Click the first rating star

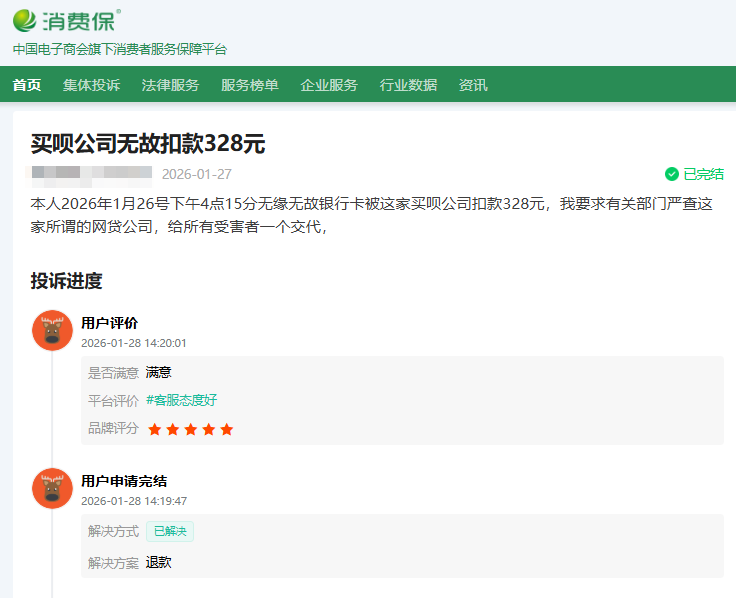click(x=155, y=429)
